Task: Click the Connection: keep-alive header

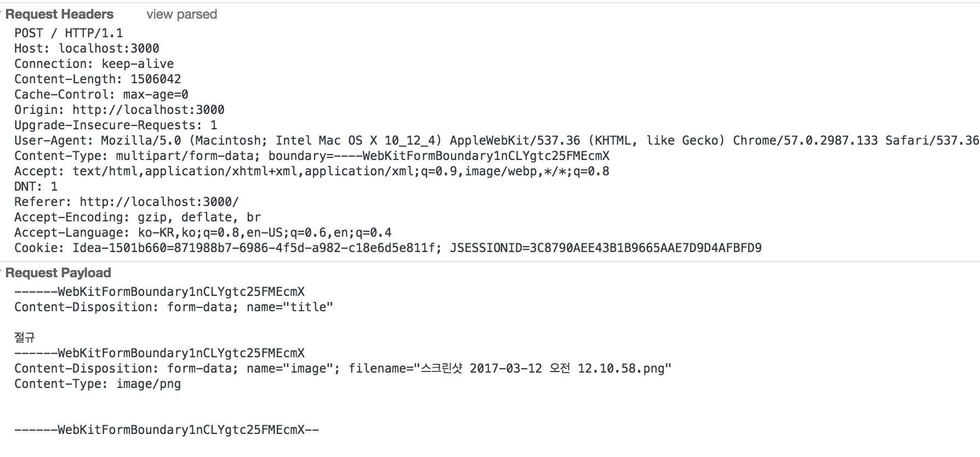Action: (x=94, y=64)
